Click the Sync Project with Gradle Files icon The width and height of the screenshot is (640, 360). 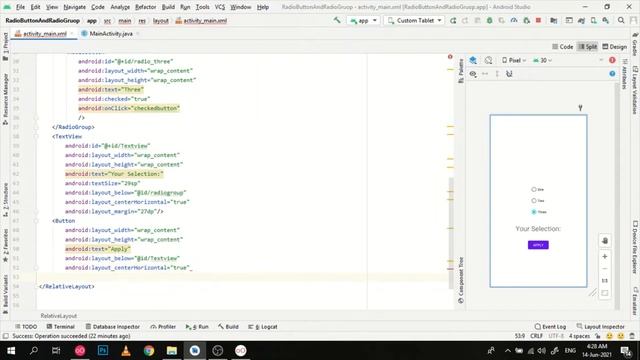coord(581,20)
